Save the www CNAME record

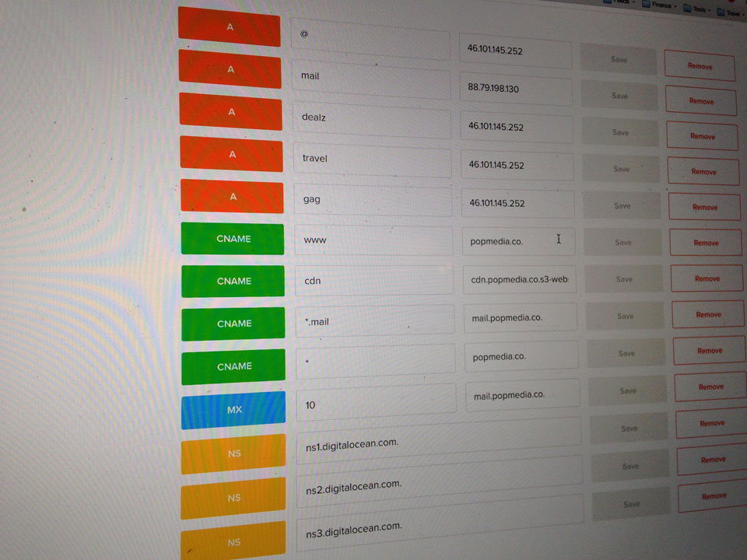tap(623, 243)
